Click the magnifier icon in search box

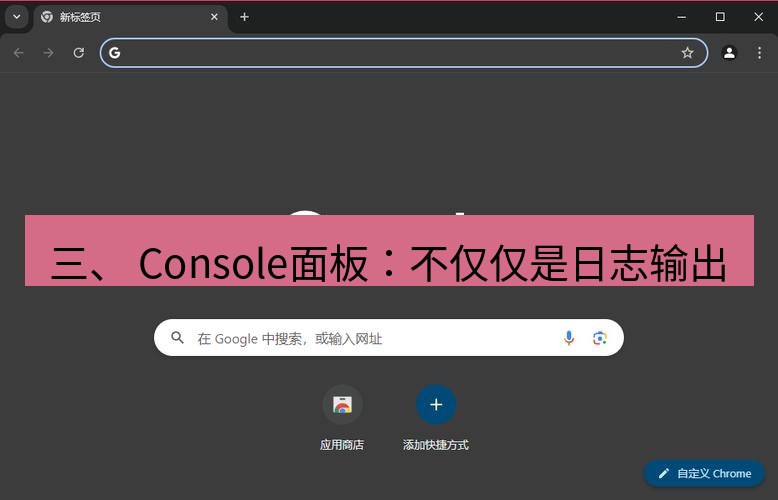coord(177,338)
